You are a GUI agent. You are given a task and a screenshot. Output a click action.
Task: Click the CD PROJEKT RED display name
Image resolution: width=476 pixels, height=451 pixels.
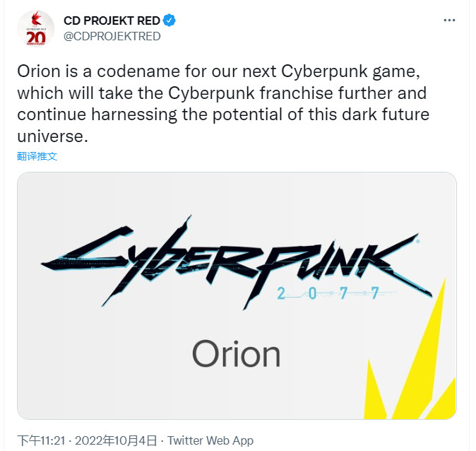[x=112, y=20]
